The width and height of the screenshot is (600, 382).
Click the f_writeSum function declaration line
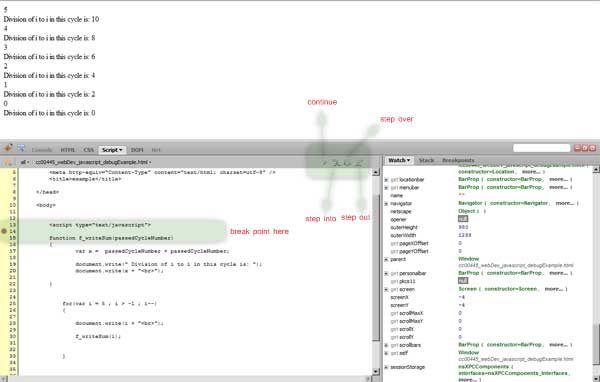111,238
